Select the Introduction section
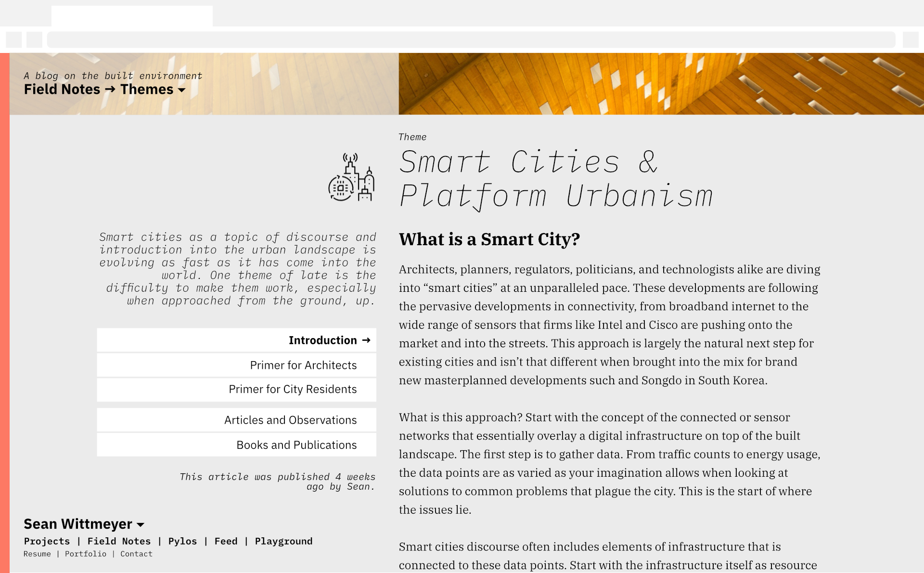Image resolution: width=924 pixels, height=573 pixels. point(236,340)
